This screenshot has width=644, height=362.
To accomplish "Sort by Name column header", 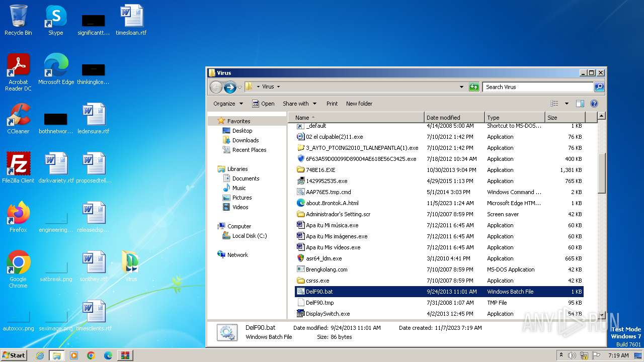I will [x=356, y=118].
